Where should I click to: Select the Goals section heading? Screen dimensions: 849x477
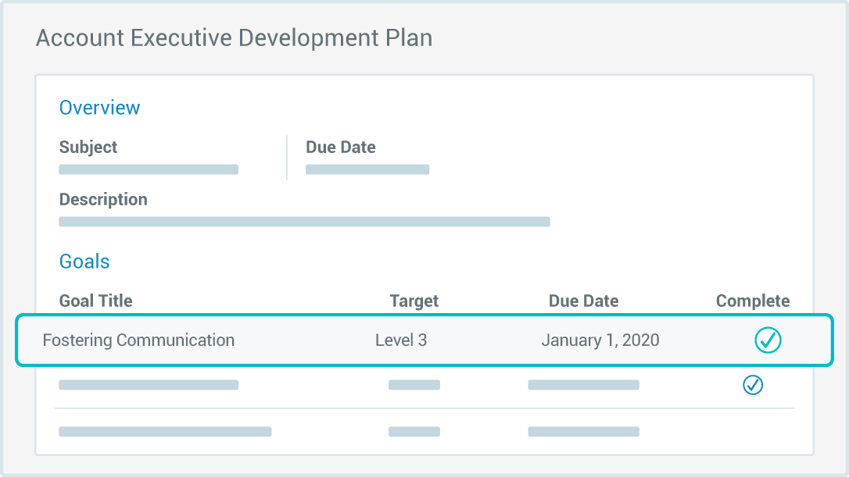(84, 262)
